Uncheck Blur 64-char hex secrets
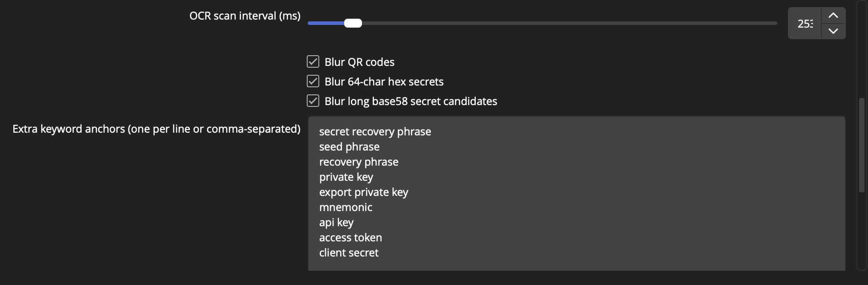 313,81
